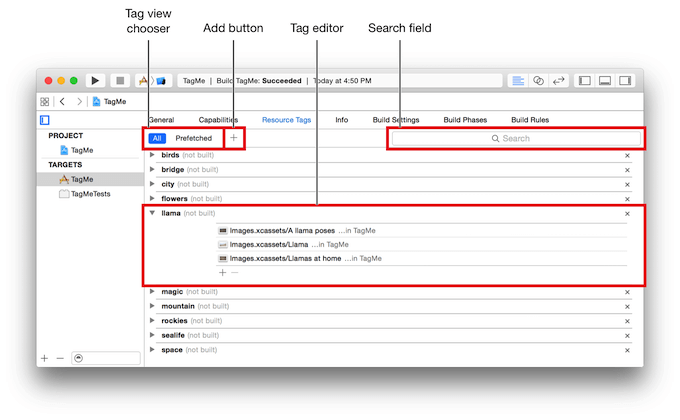680x420 pixels.
Task: Select Images.xcassets/A llama poses resource
Action: [x=422, y=231]
